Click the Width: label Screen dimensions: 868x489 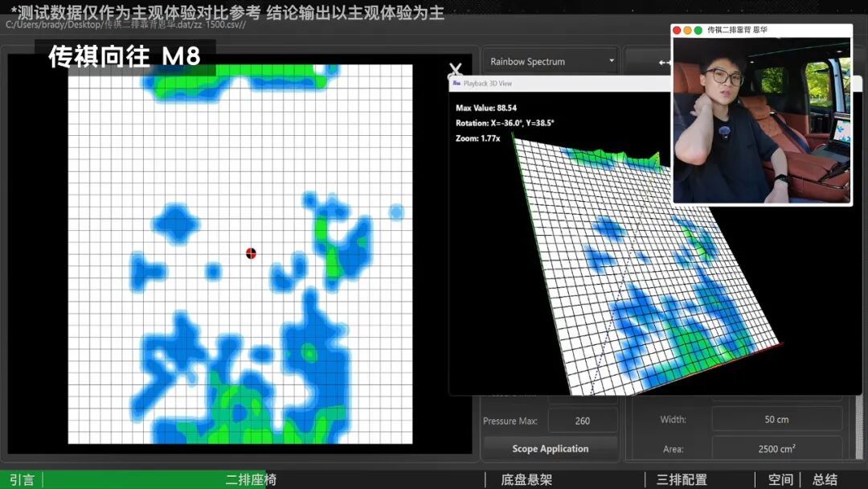point(674,420)
